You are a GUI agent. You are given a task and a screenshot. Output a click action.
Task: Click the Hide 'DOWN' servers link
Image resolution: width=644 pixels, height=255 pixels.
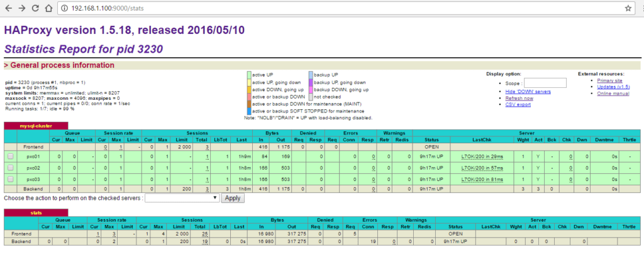(x=528, y=91)
